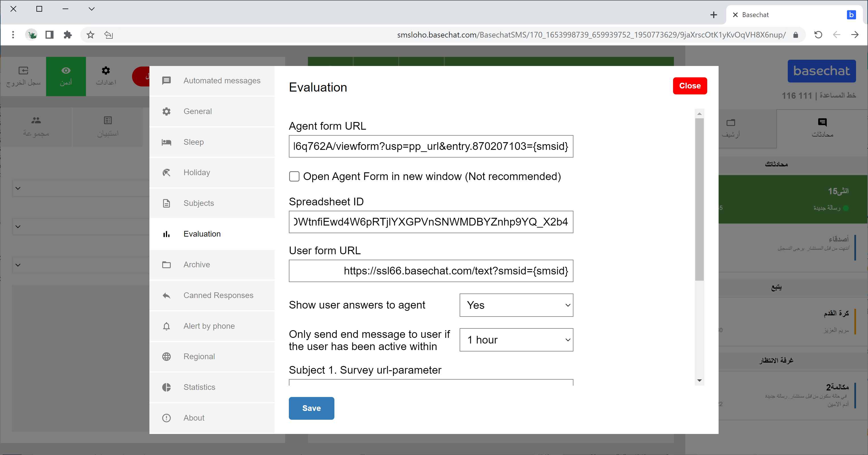Close the settings dialog with the red Close button
Viewport: 868px width, 455px height.
tap(689, 86)
